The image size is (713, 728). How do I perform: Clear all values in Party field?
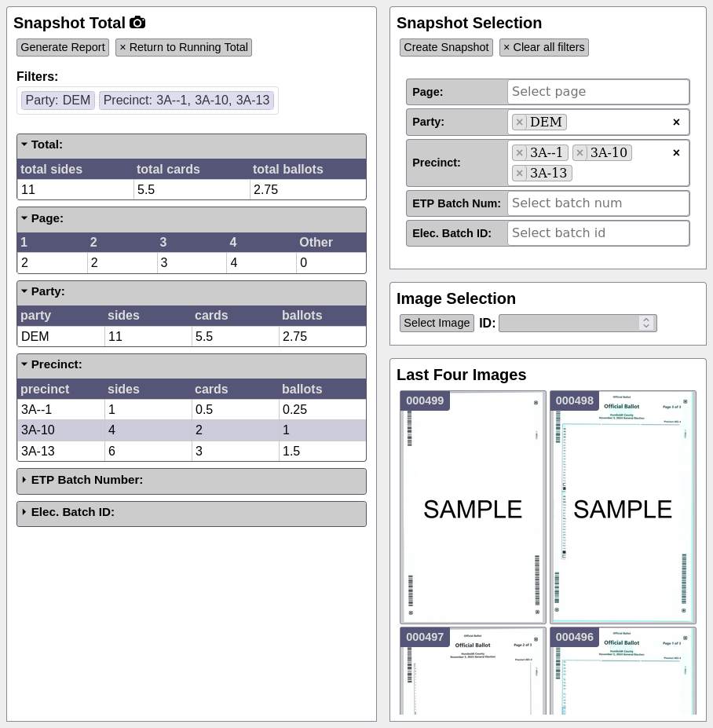676,122
